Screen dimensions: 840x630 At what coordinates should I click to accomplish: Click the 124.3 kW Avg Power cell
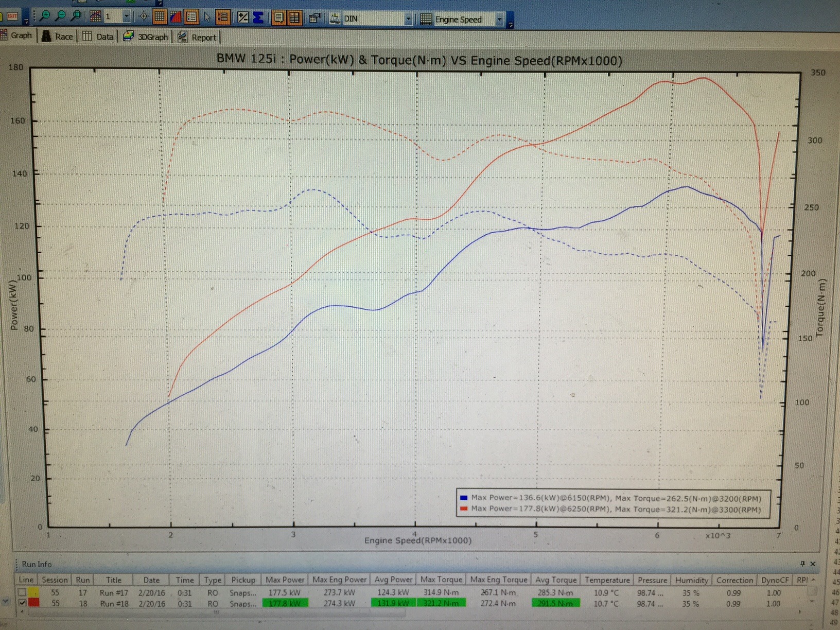[393, 592]
